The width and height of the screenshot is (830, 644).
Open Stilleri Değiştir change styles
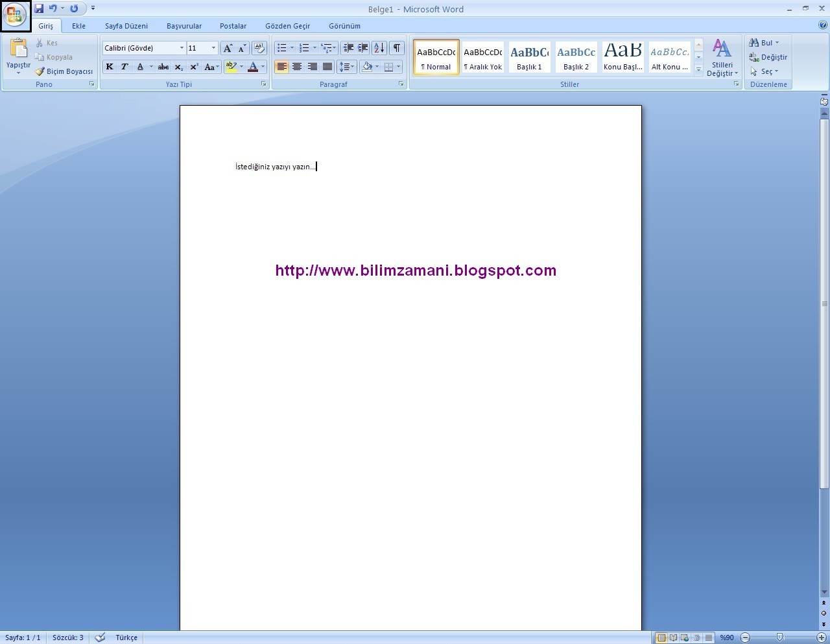tap(722, 58)
